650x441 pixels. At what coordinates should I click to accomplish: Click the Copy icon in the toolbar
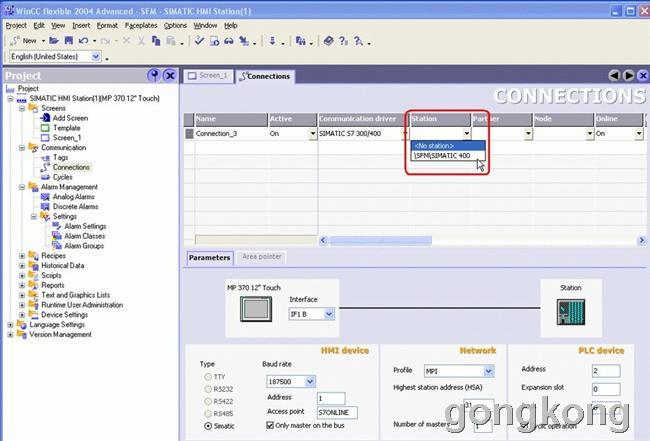[156, 41]
